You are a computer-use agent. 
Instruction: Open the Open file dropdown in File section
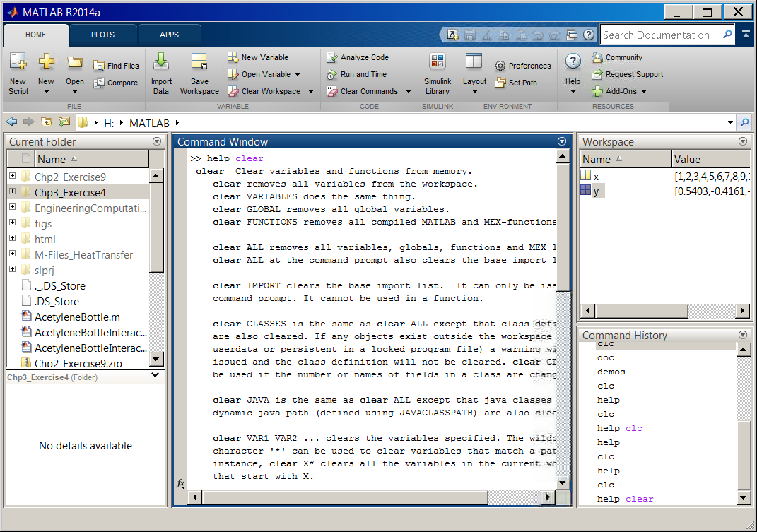click(x=75, y=91)
